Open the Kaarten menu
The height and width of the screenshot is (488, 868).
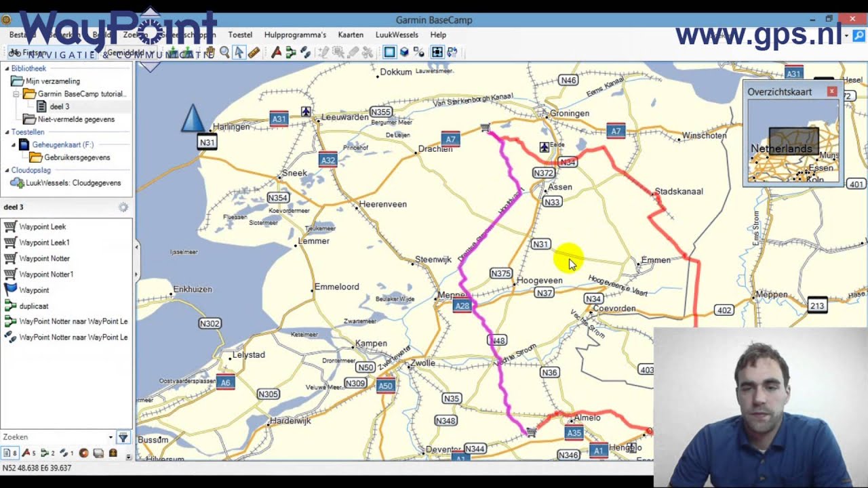351,35
